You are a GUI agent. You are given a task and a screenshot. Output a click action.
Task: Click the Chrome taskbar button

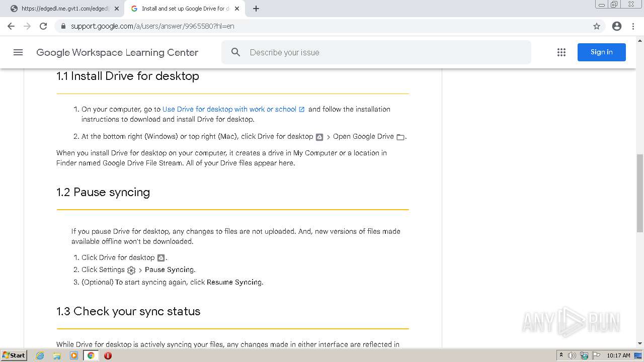(91, 355)
